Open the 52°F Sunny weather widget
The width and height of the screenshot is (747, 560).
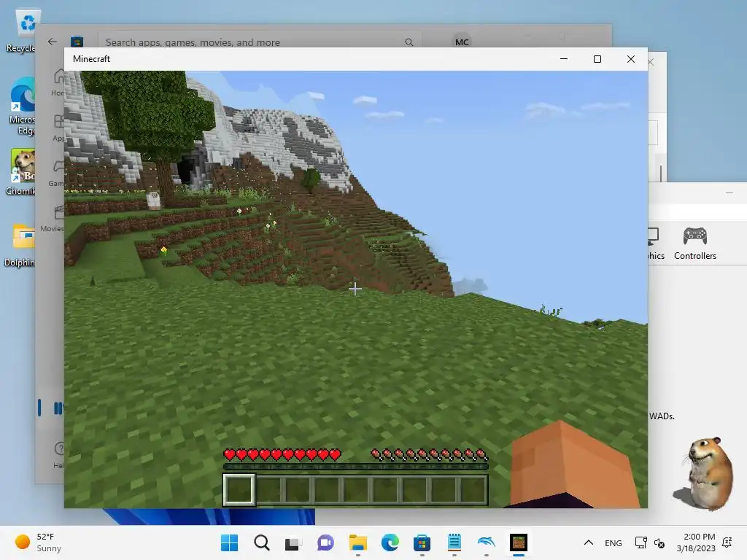(38, 542)
